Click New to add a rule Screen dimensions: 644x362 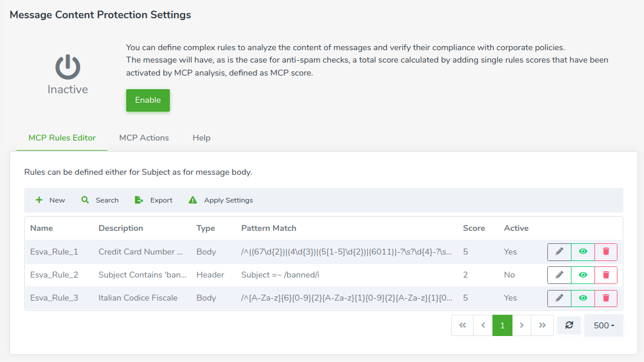pos(50,200)
